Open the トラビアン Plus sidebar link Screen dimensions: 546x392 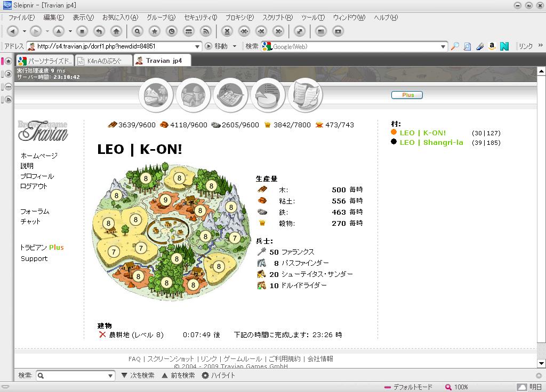click(x=42, y=247)
